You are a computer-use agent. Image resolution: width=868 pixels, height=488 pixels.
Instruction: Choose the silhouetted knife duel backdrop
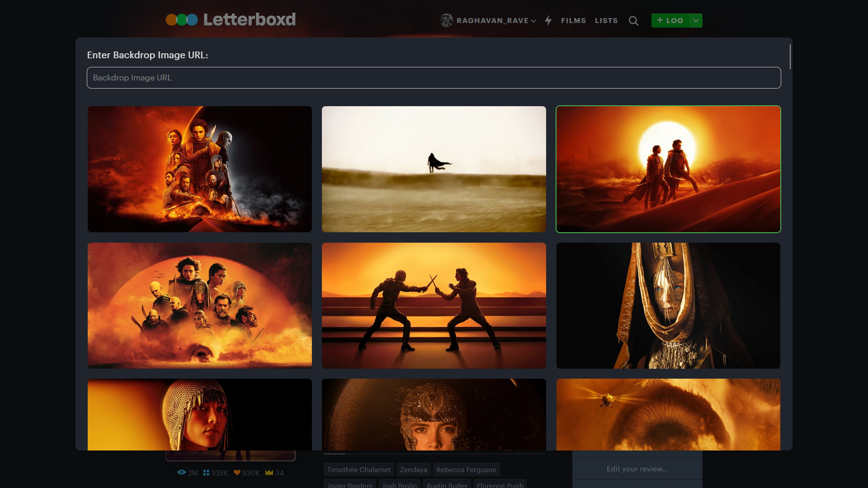coord(434,305)
